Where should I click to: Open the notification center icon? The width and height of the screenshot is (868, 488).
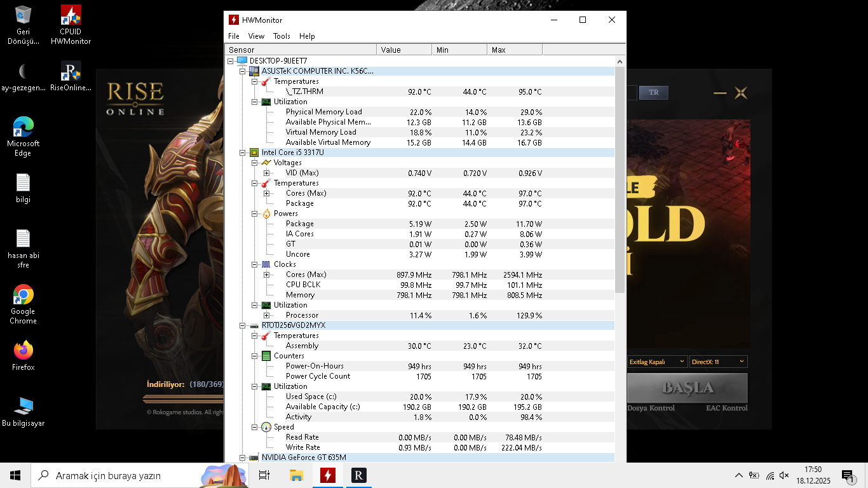click(848, 475)
